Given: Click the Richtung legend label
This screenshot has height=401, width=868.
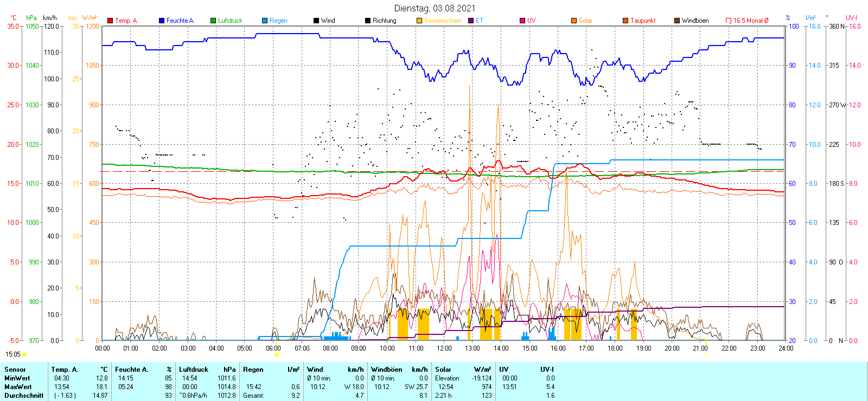Looking at the screenshot, I should [384, 21].
